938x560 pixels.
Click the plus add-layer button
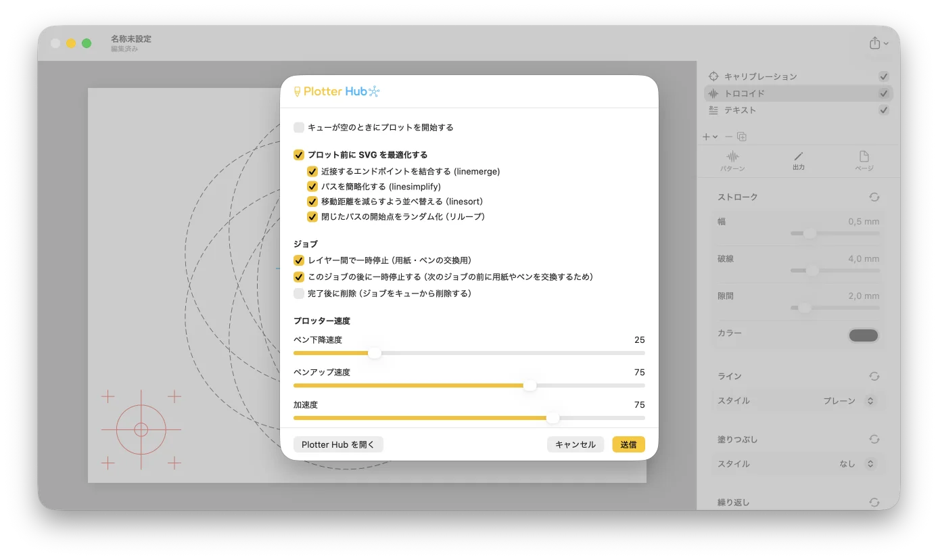707,137
